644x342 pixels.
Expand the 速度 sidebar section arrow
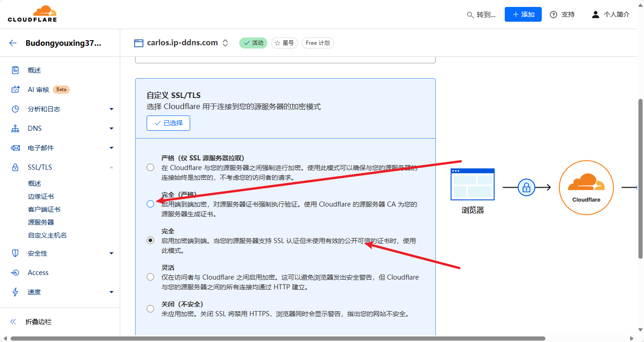pos(111,292)
